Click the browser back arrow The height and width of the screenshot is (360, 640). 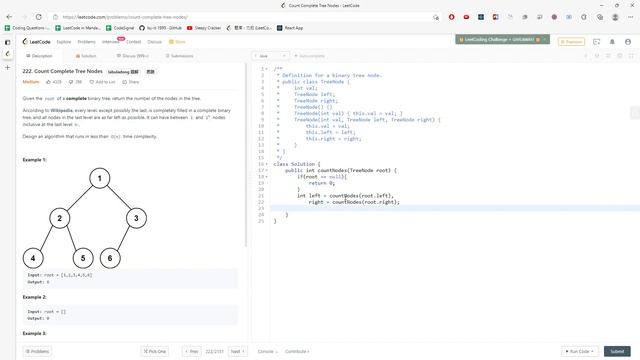click(9, 17)
